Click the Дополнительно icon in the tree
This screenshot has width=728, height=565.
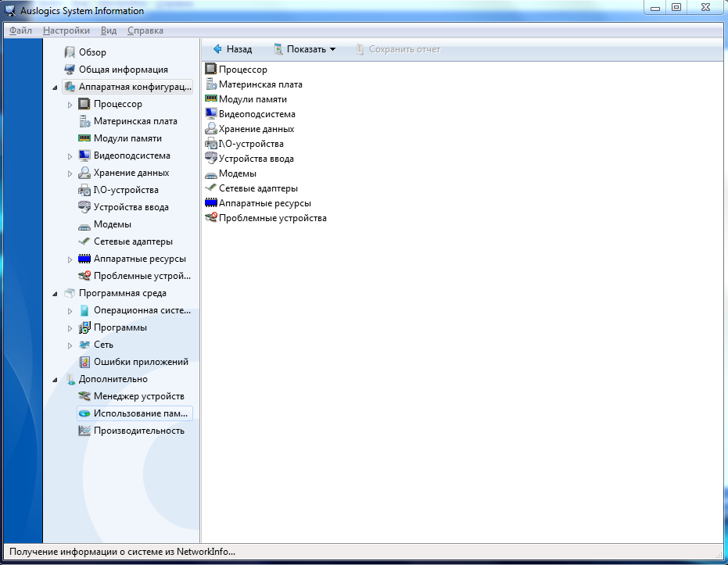click(x=70, y=378)
